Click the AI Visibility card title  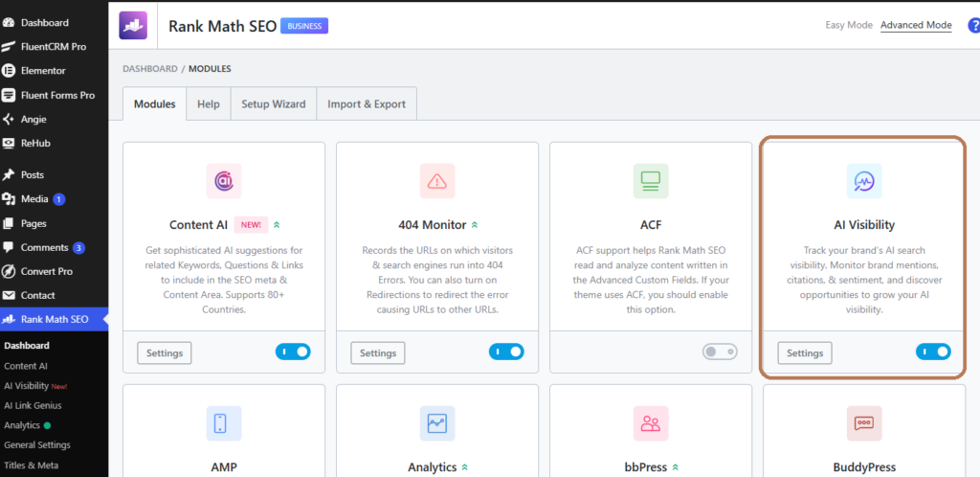point(864,224)
